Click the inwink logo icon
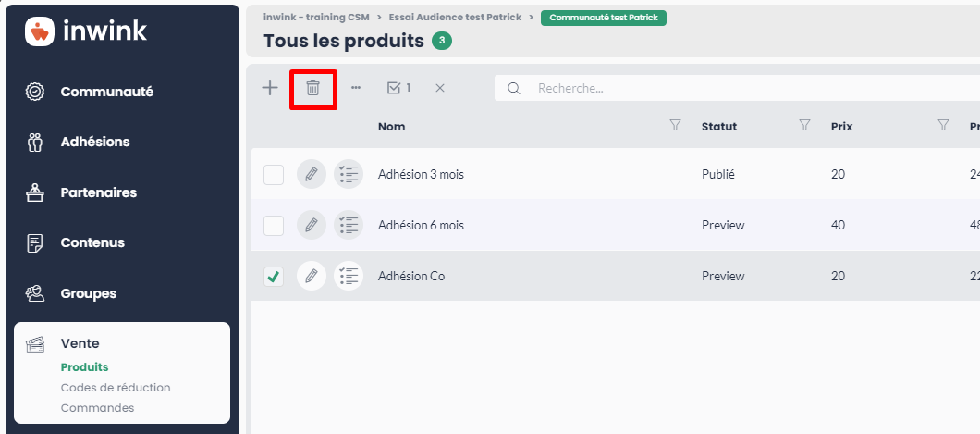This screenshot has height=434, width=980. coord(40,31)
